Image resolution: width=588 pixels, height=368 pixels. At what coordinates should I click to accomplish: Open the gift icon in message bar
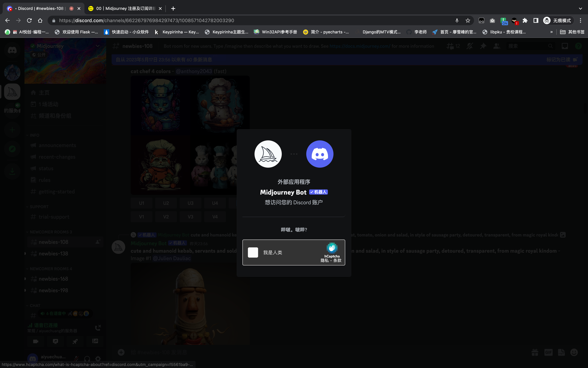535,352
